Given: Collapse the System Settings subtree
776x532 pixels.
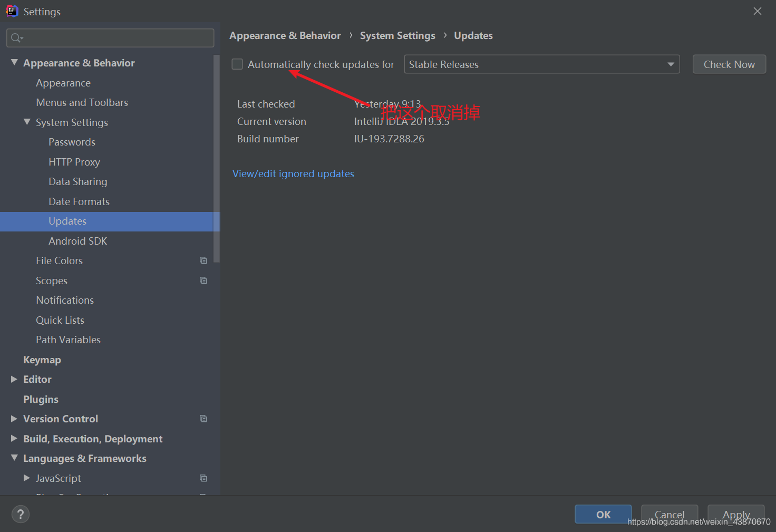Looking at the screenshot, I should pos(27,122).
